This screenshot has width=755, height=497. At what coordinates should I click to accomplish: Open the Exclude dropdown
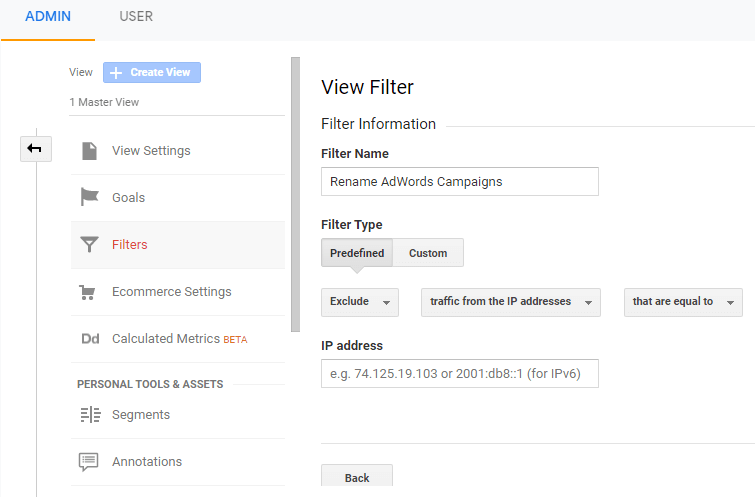pyautogui.click(x=360, y=302)
